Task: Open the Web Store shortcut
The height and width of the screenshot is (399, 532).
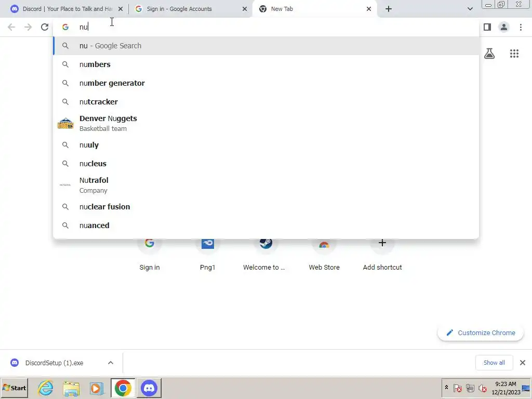Action: (x=324, y=255)
